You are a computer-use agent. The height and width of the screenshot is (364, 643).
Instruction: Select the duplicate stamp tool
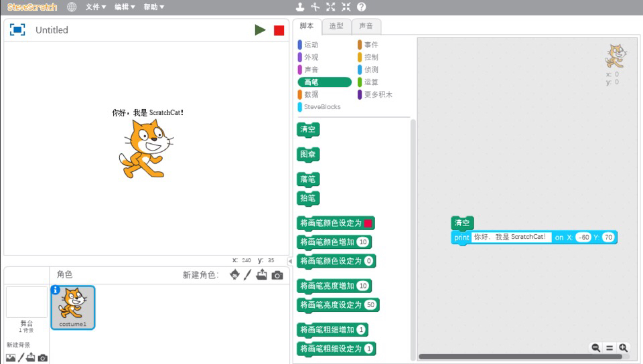(x=300, y=7)
